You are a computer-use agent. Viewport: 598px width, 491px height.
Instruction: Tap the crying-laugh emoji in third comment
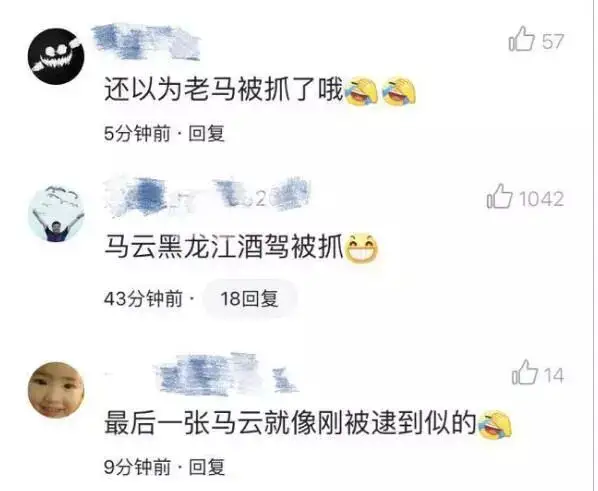tap(495, 423)
